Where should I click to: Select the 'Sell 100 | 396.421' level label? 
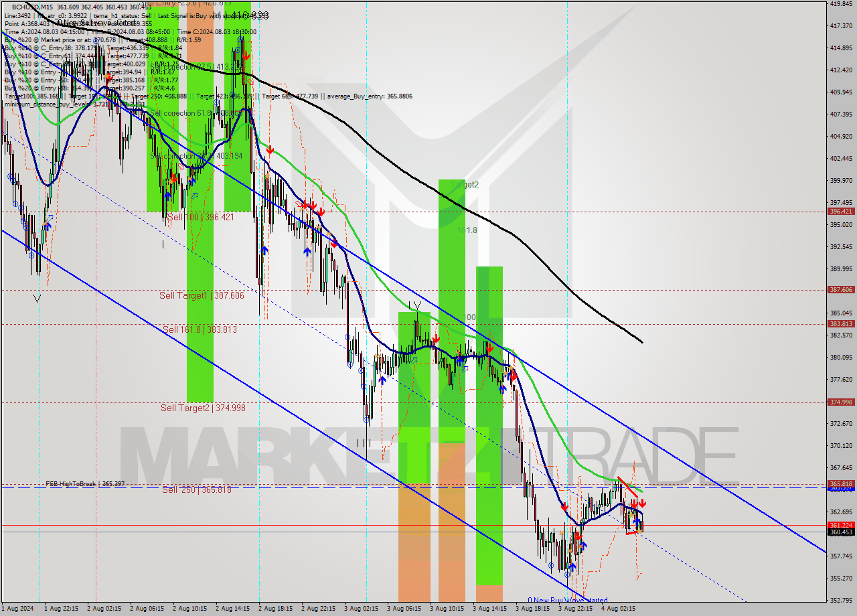click(x=201, y=217)
